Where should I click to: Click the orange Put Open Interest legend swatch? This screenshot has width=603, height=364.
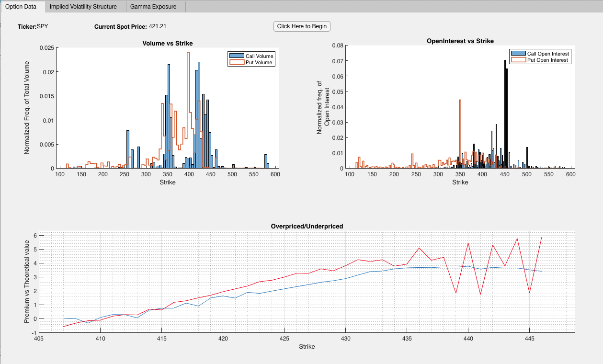pyautogui.click(x=518, y=60)
